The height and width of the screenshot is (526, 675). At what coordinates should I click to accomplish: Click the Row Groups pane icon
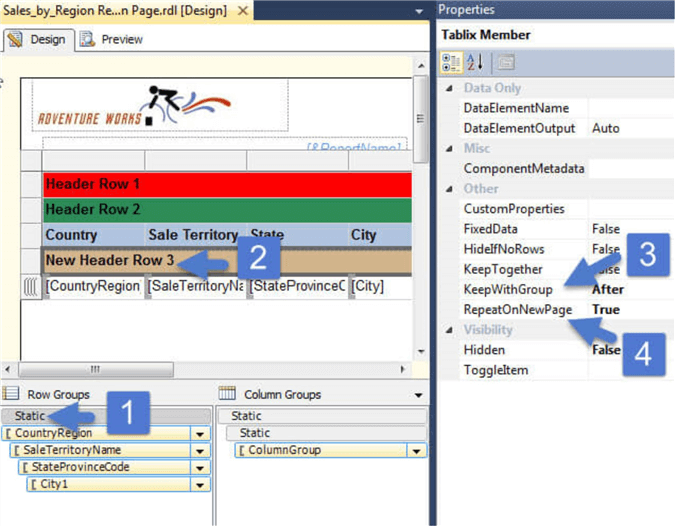pyautogui.click(x=11, y=393)
